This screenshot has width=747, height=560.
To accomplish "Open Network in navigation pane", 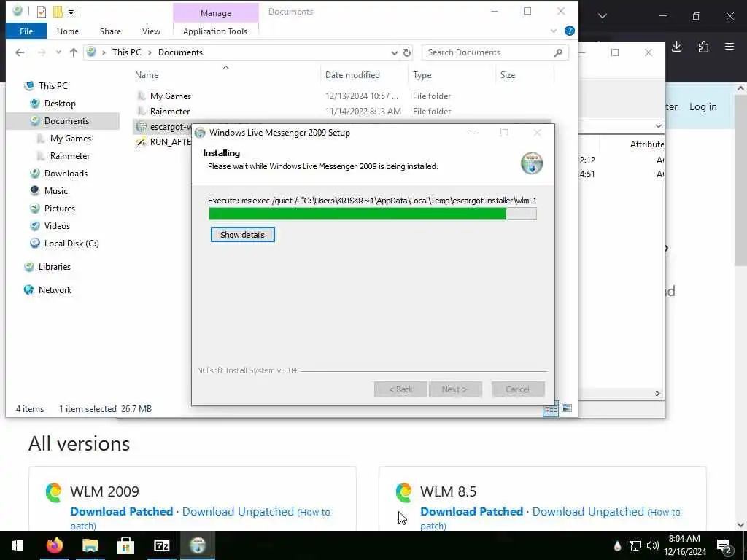I will point(55,290).
